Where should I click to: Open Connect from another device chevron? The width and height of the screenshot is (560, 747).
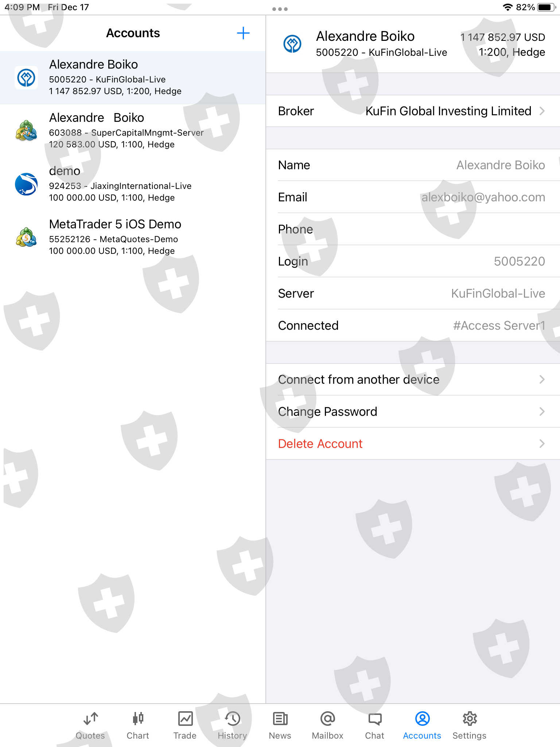[542, 379]
